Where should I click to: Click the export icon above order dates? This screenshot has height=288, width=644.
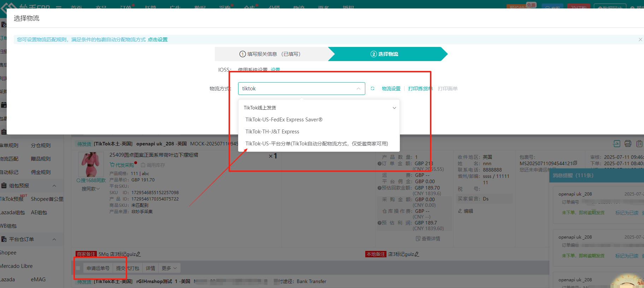[616, 144]
